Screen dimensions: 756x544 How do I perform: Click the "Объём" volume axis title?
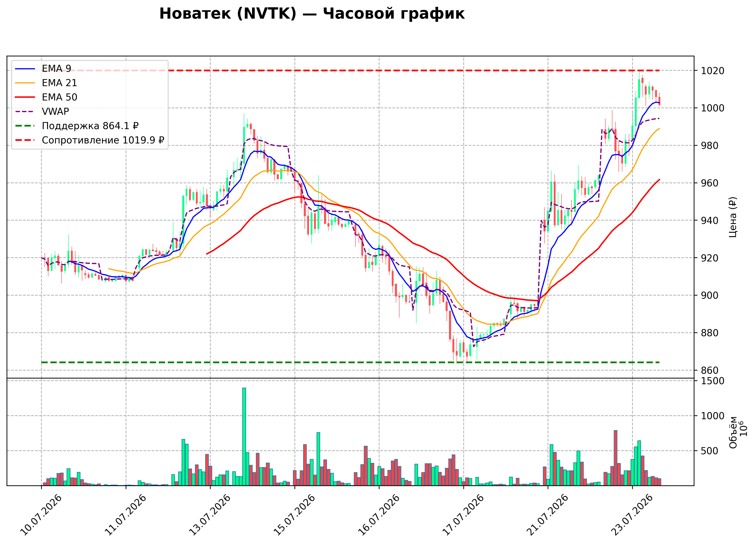coord(733,433)
